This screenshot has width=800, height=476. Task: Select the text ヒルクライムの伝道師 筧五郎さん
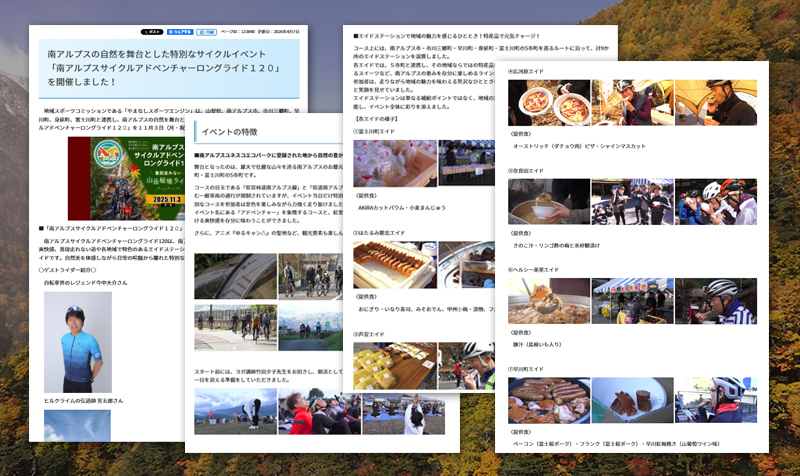[x=83, y=400]
